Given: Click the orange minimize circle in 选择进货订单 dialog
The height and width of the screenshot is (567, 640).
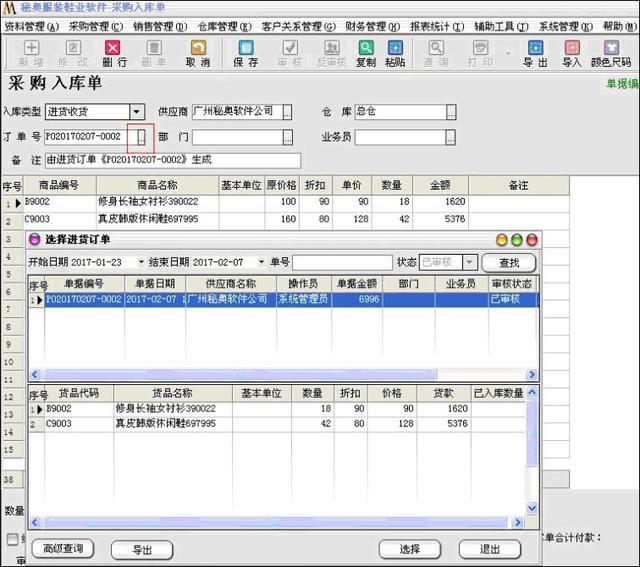Looking at the screenshot, I should [x=502, y=240].
